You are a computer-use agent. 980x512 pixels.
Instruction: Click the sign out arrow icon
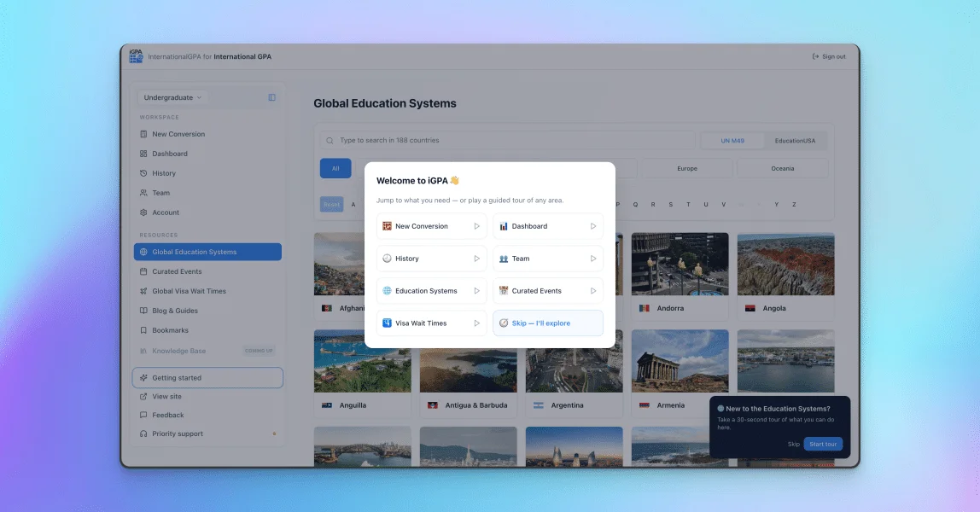(x=815, y=56)
